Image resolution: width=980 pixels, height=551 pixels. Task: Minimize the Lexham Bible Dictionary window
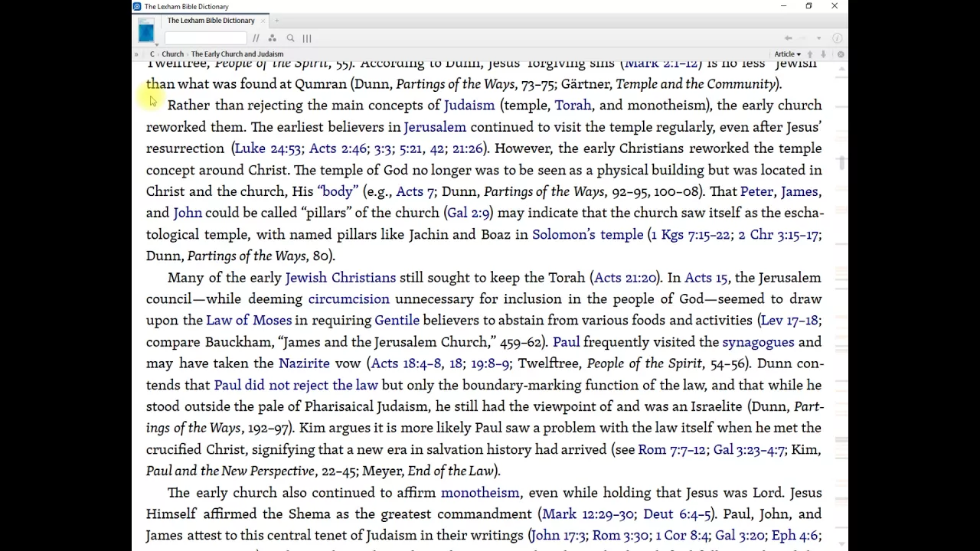point(783,6)
